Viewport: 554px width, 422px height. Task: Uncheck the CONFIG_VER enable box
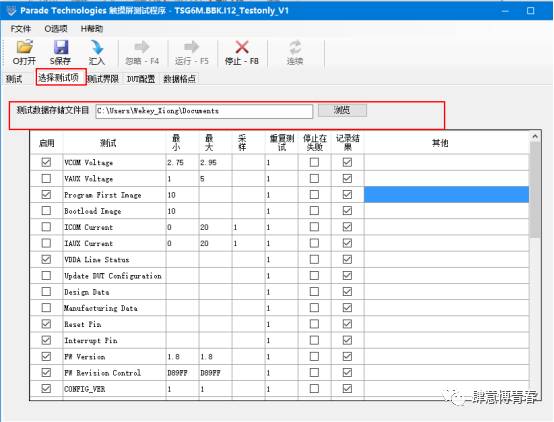point(46,389)
